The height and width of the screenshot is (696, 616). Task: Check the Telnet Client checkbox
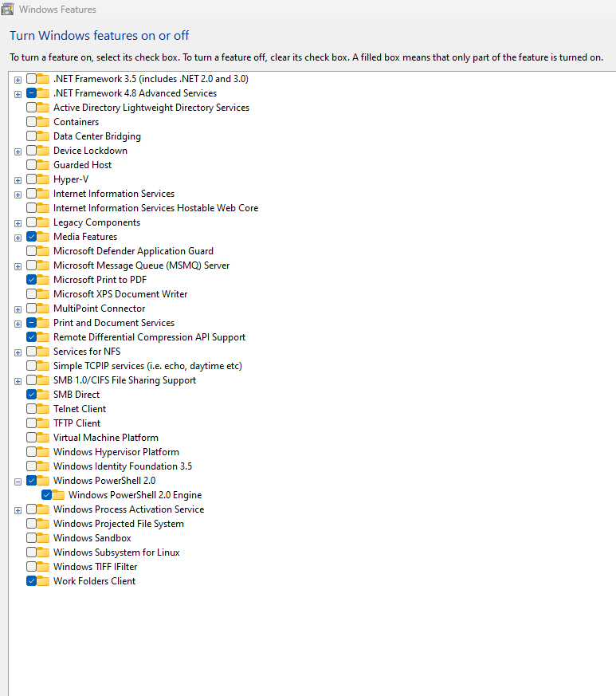point(32,409)
